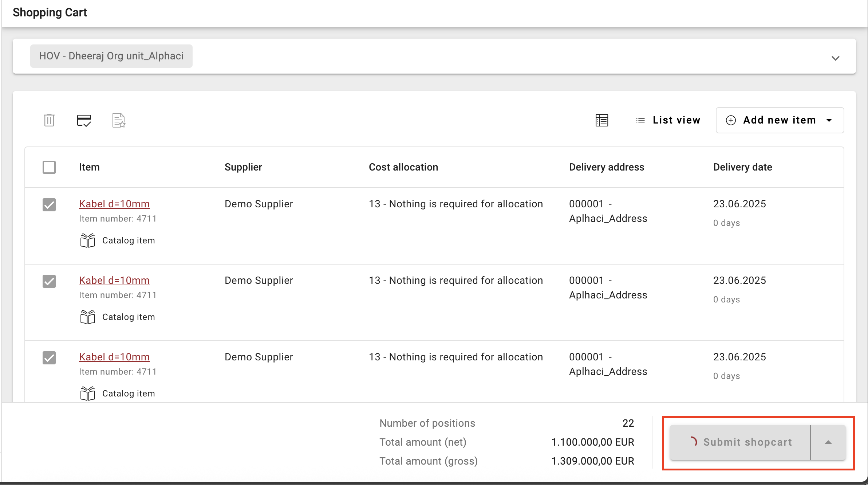Click the document with star icon
Image resolution: width=868 pixels, height=485 pixels.
119,120
